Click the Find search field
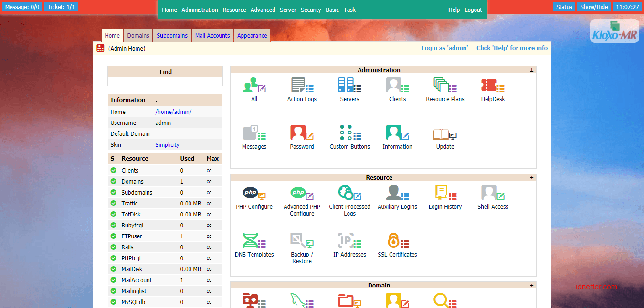 165,82
